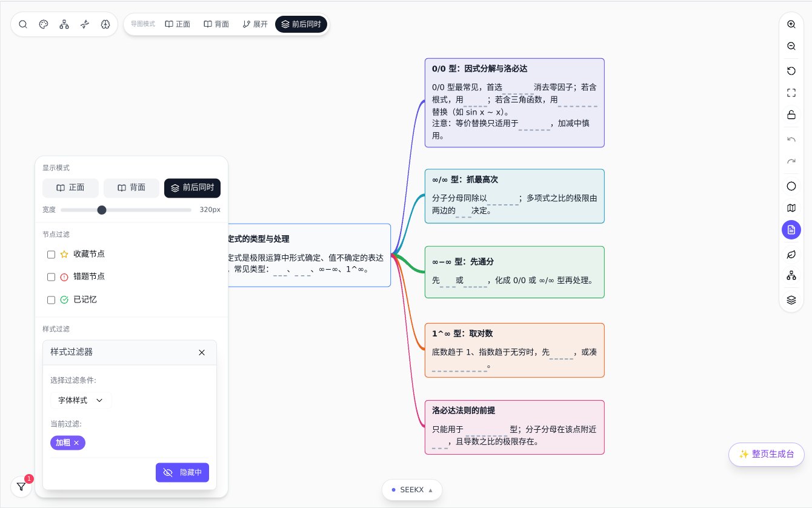Check the 已记忆 checkbox
Viewport: 812px width, 508px height.
[x=52, y=299]
